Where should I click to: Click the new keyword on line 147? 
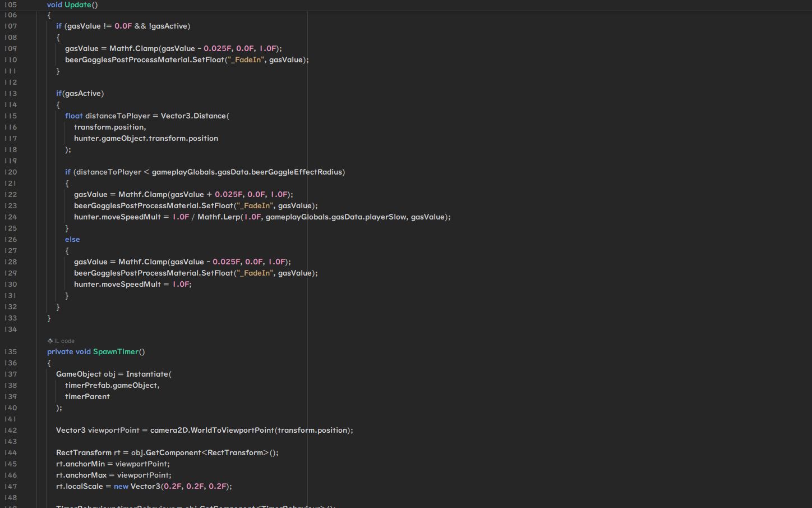(x=121, y=486)
